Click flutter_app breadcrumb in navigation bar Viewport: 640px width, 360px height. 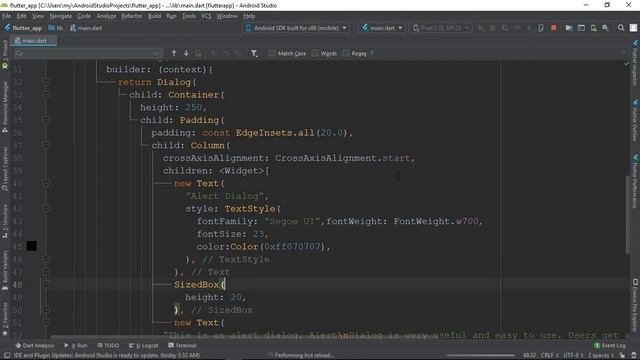pyautogui.click(x=23, y=28)
